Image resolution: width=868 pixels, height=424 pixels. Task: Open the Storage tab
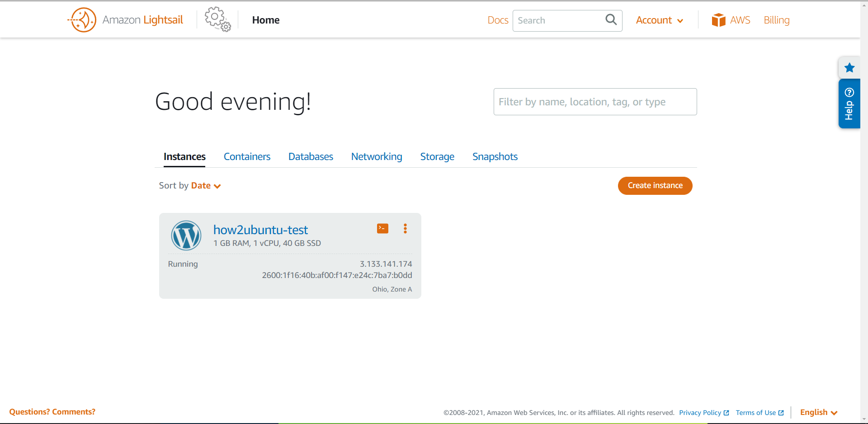pyautogui.click(x=437, y=156)
